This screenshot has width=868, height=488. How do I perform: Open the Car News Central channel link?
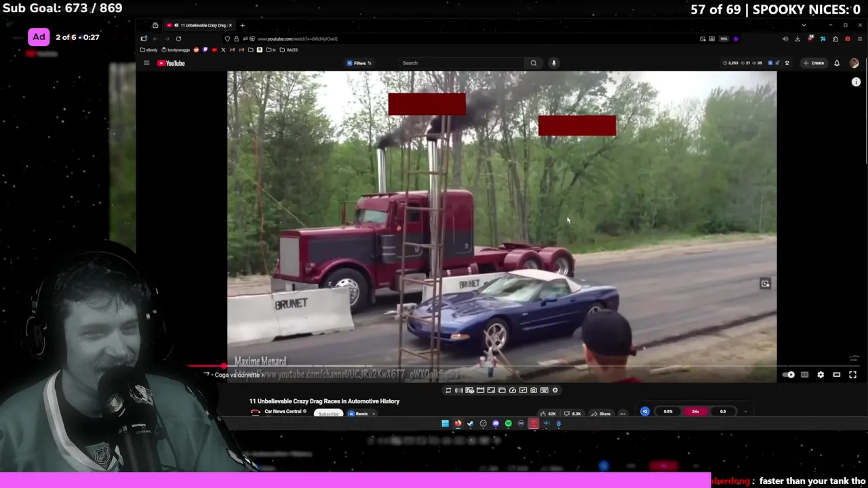(283, 411)
